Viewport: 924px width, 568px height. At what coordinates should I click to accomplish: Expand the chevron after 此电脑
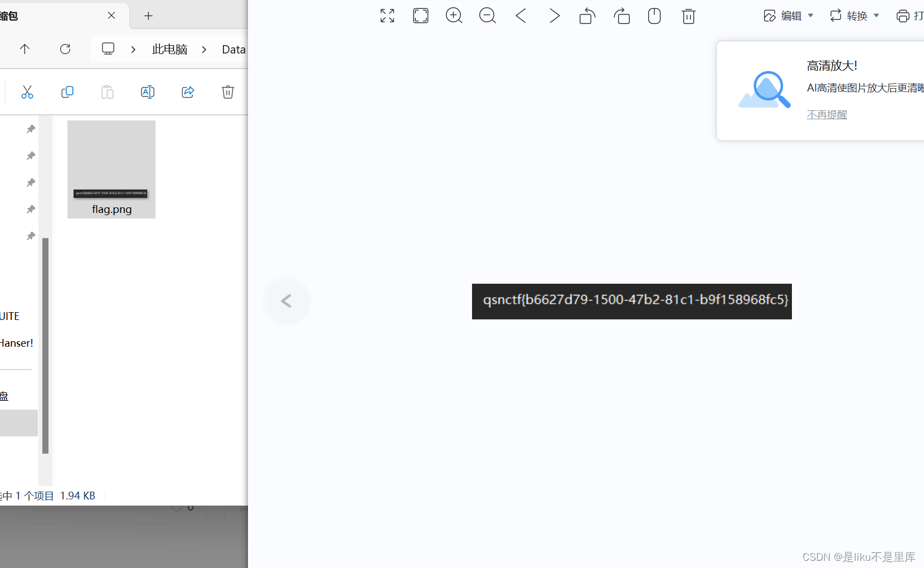205,50
